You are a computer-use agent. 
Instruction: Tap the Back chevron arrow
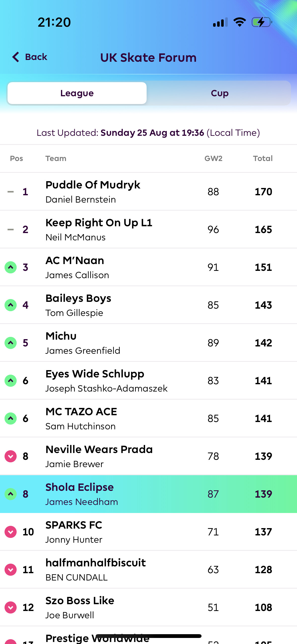click(x=16, y=57)
